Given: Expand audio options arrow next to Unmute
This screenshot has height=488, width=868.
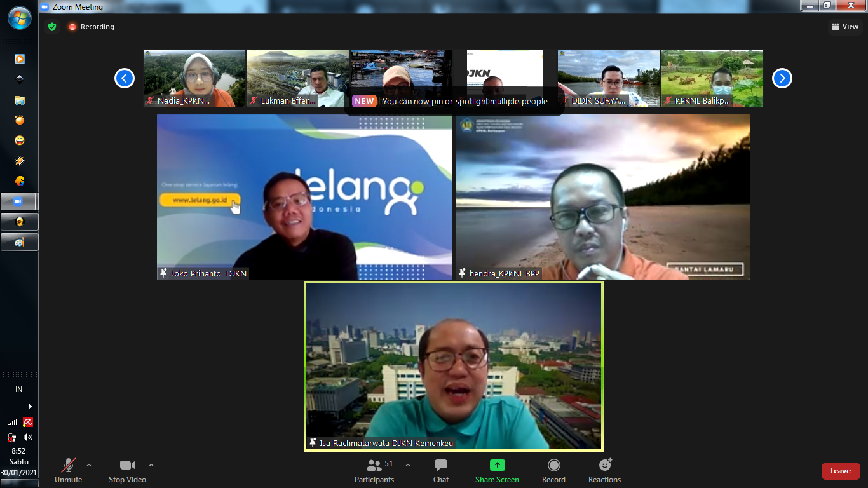Looking at the screenshot, I should click(89, 465).
